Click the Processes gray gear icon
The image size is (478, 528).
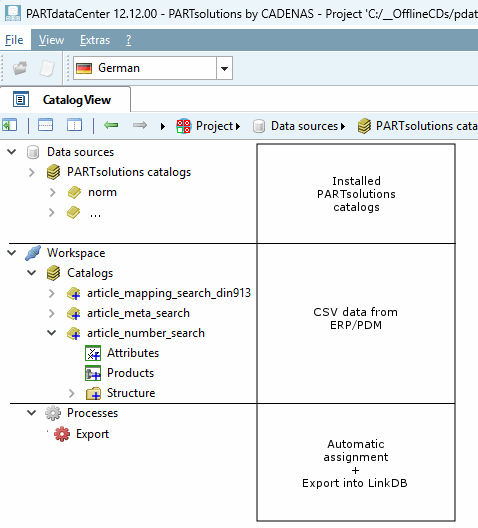coord(53,413)
